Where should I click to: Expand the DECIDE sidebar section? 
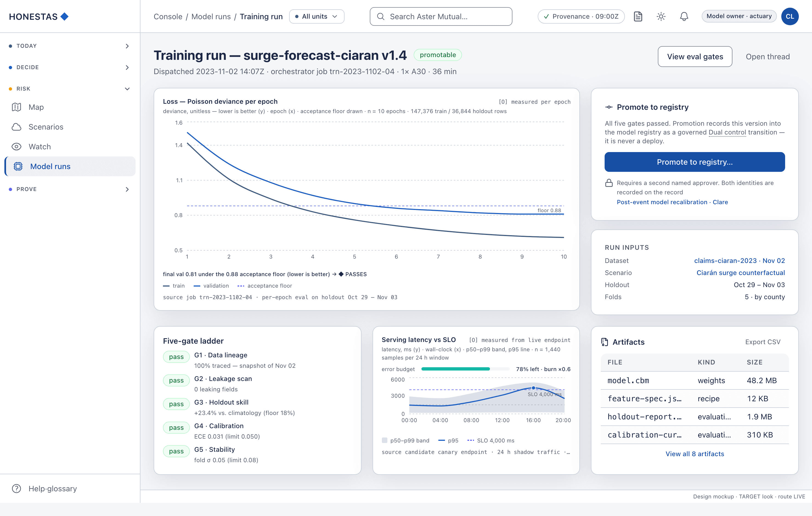(70, 67)
